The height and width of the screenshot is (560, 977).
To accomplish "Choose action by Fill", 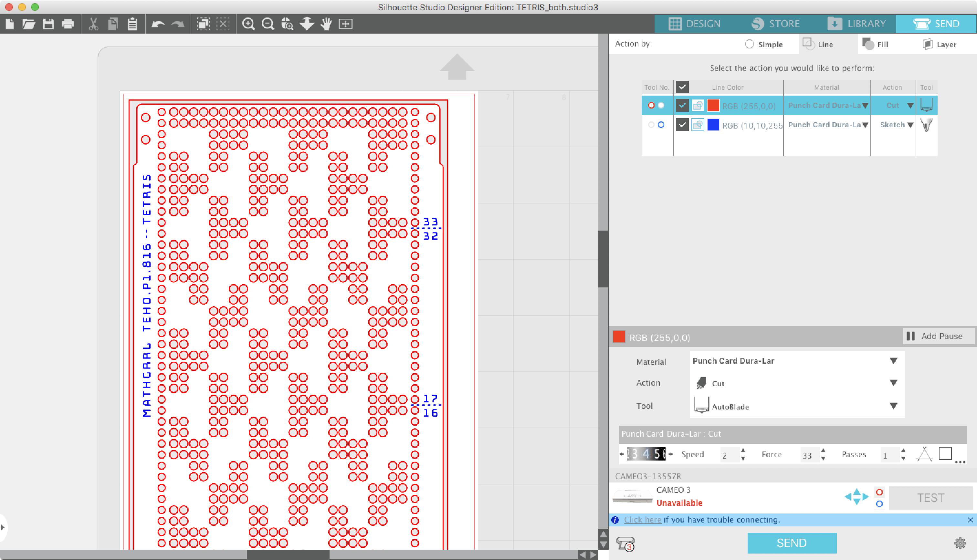I will [876, 44].
